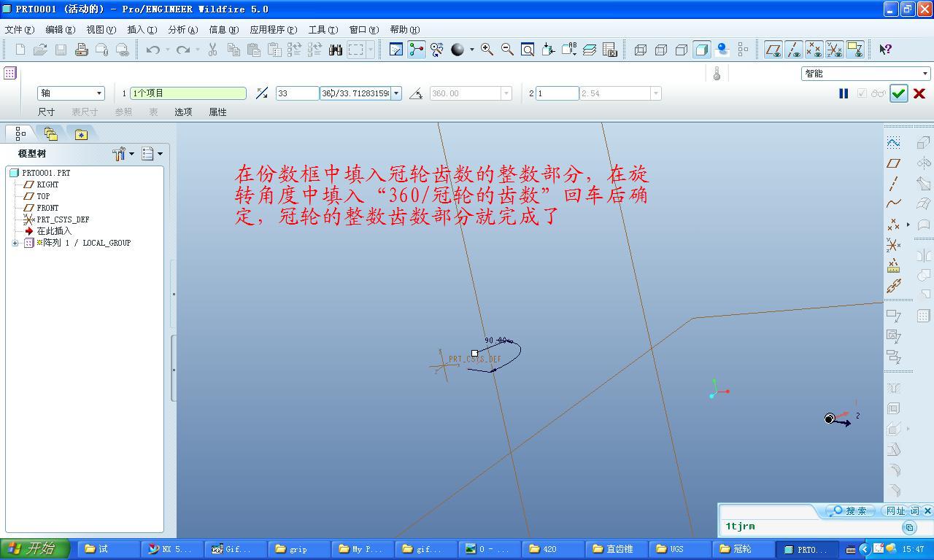Open the View Manager icon
The width and height of the screenshot is (934, 560).
(x=610, y=50)
